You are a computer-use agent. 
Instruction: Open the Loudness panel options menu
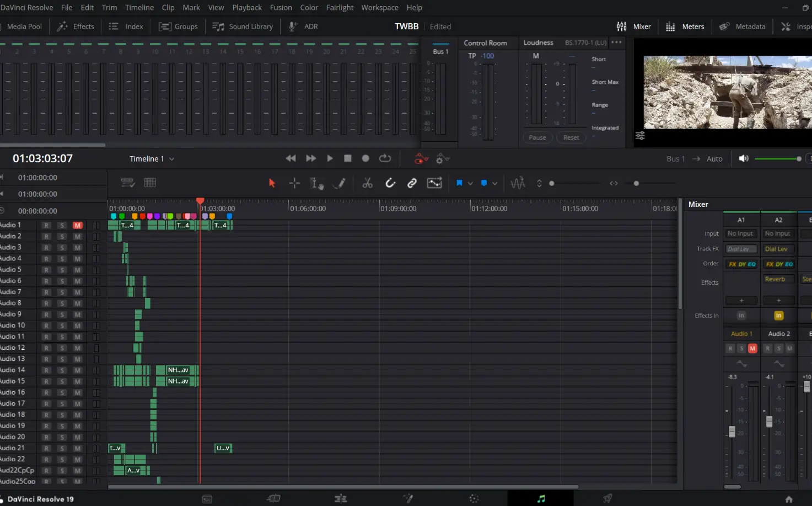click(x=616, y=42)
